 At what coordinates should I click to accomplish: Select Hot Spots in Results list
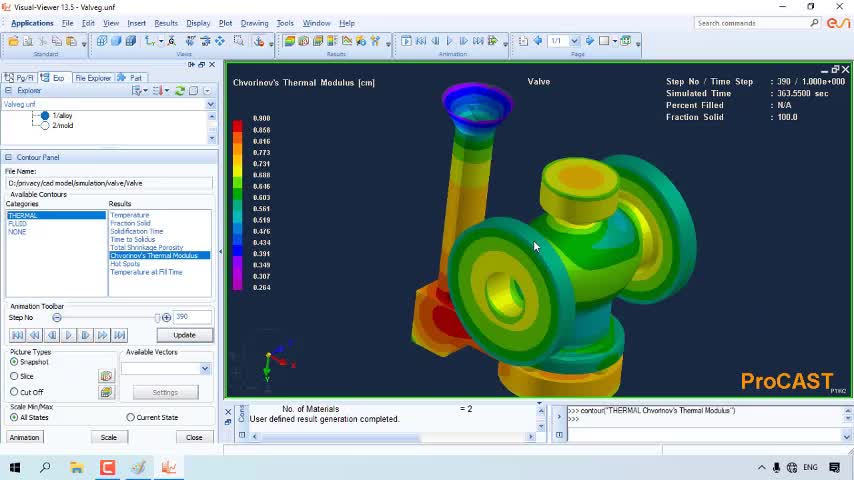[x=125, y=264]
